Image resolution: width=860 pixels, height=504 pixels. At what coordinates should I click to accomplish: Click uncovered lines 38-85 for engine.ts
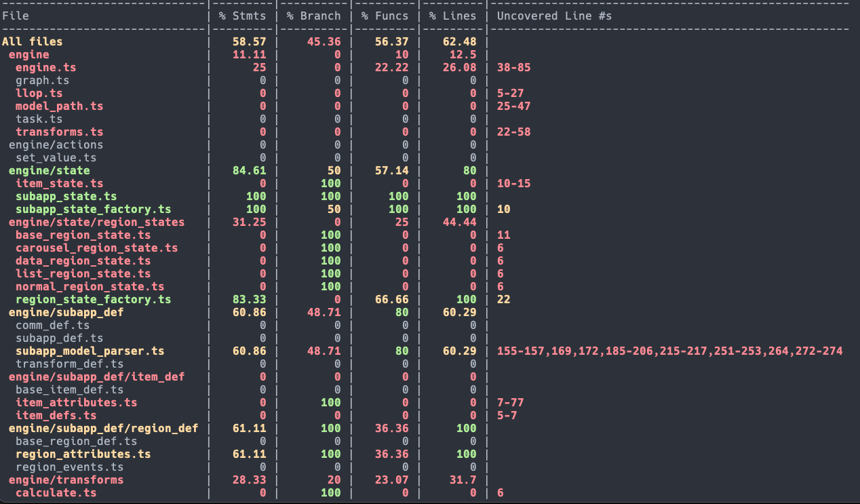point(513,68)
